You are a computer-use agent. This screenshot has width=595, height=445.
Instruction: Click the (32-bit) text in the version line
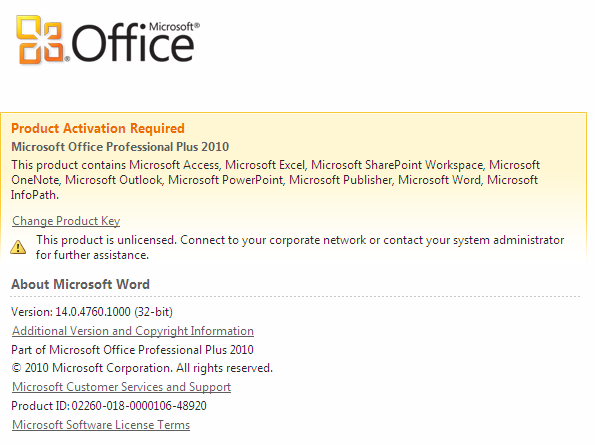[154, 312]
